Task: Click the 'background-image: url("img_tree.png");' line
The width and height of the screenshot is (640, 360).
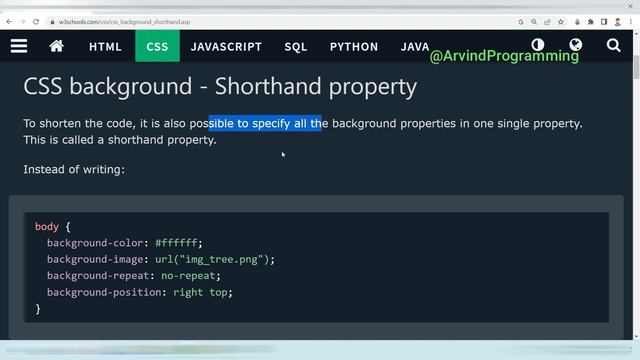Action: (161, 260)
